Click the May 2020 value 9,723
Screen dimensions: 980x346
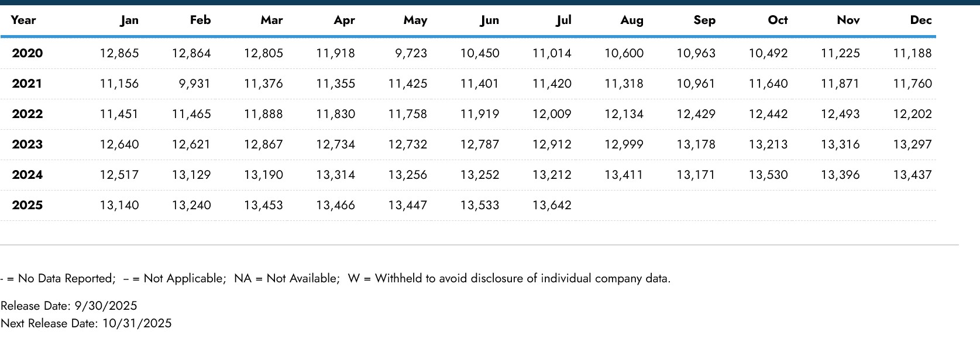point(411,53)
